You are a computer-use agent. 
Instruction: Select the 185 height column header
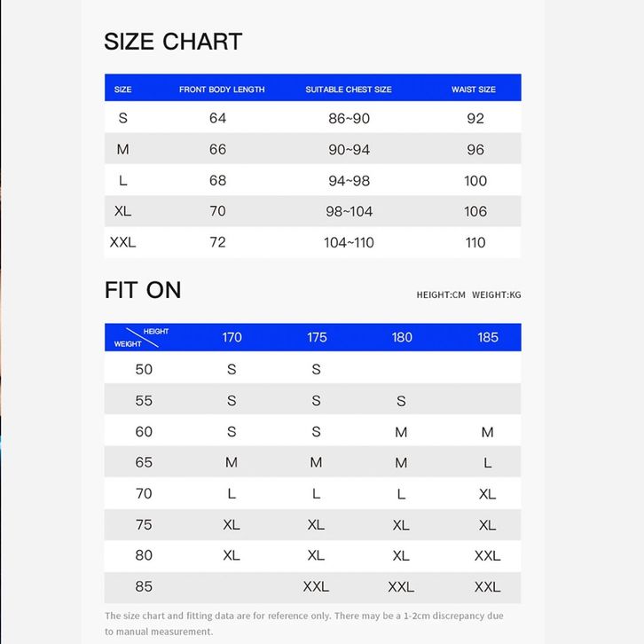[x=488, y=337]
